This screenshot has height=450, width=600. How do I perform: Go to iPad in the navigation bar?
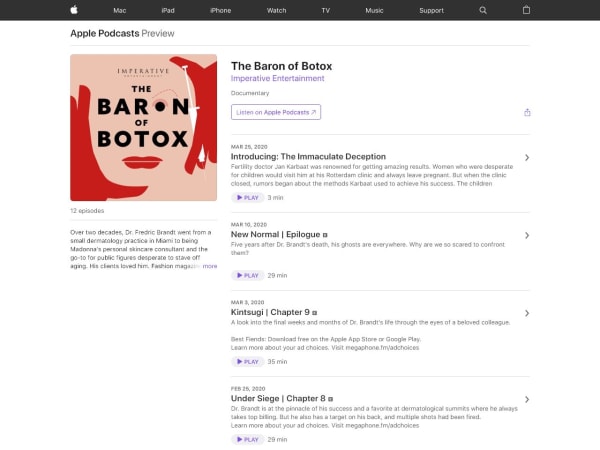click(x=168, y=10)
